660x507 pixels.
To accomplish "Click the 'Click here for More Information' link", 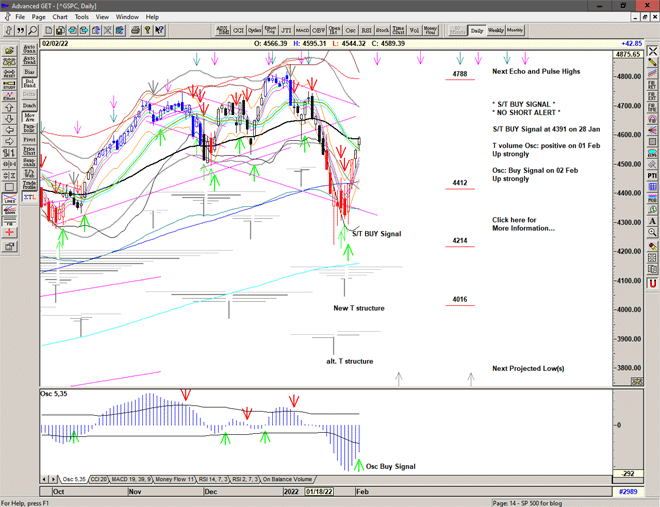I will 523,224.
